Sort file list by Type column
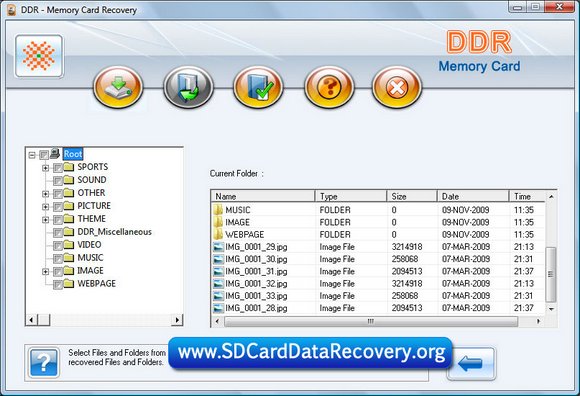Screen dimensions: 580x396 351,196
